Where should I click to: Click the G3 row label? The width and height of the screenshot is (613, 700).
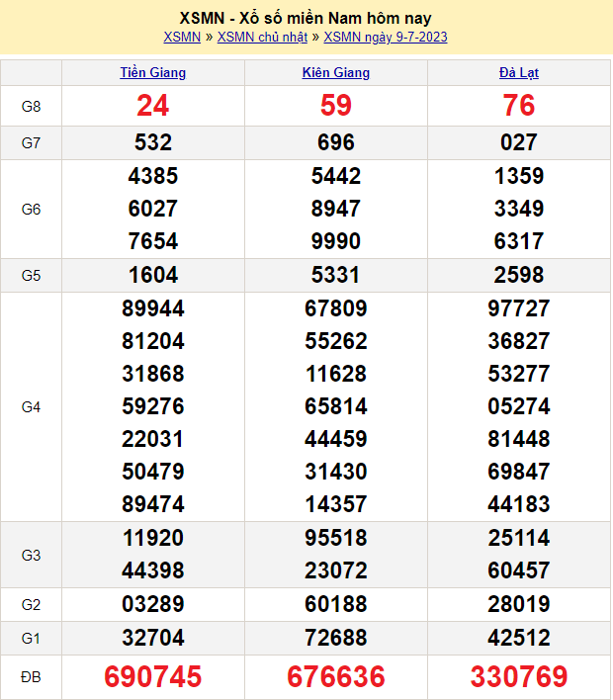(x=31, y=555)
